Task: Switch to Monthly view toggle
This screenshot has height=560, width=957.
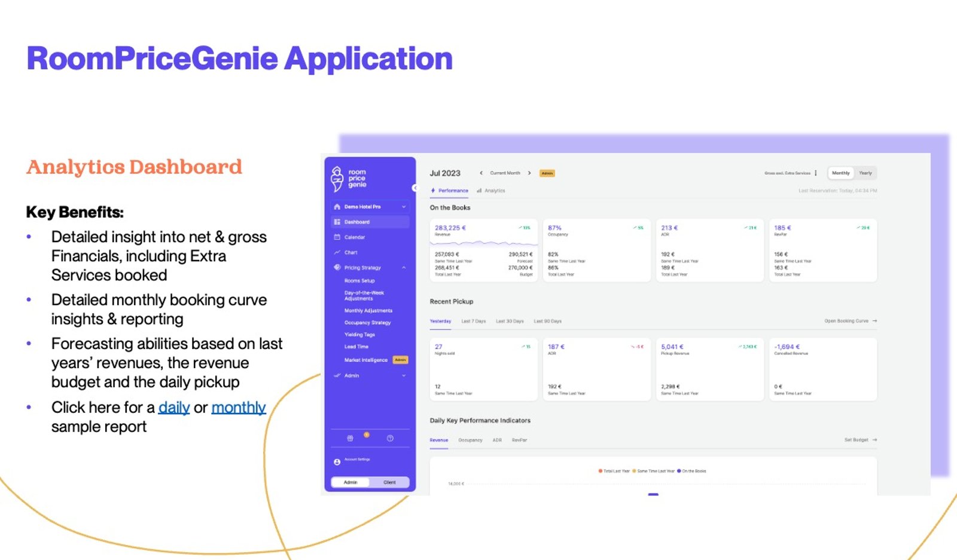Action: pyautogui.click(x=840, y=173)
